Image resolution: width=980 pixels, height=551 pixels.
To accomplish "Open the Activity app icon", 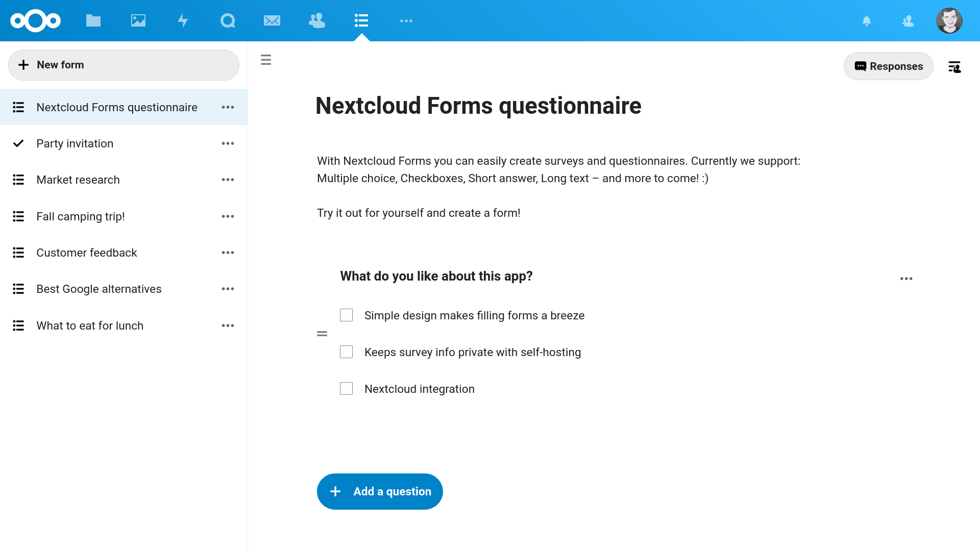I will [182, 21].
